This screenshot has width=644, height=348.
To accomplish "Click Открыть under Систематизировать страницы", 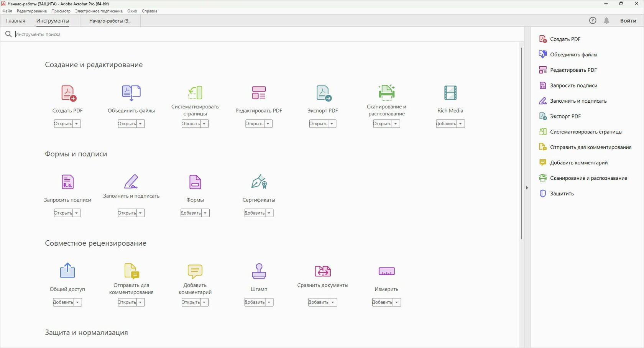I will 191,124.
